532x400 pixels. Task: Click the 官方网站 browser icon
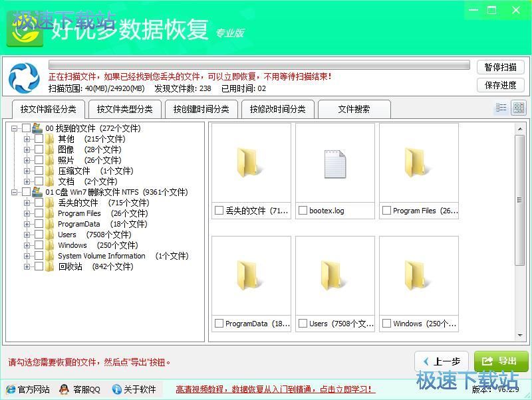11,389
